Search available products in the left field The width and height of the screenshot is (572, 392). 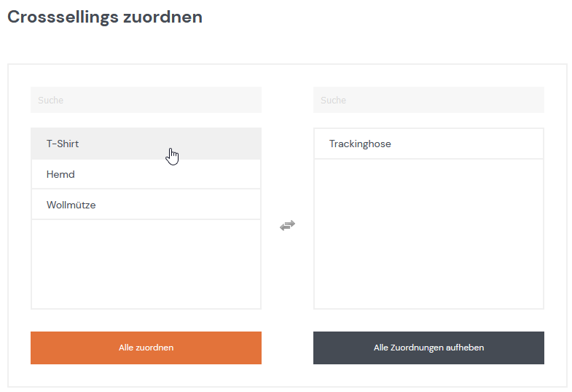(146, 100)
